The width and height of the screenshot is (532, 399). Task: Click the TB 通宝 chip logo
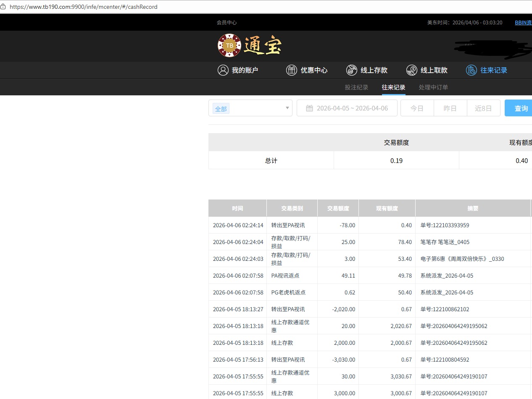[x=229, y=45]
